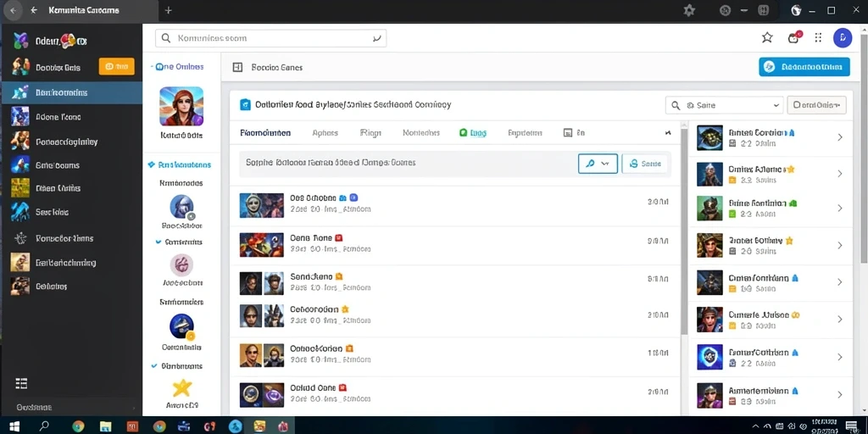This screenshot has height=434, width=868.
Task: Focus the "Saite" search field
Action: (x=724, y=105)
